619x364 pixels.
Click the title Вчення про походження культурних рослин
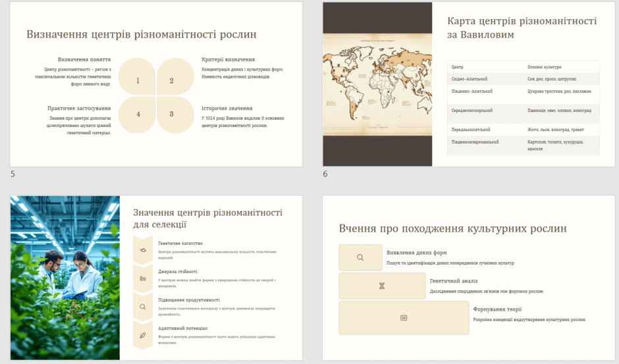453,228
